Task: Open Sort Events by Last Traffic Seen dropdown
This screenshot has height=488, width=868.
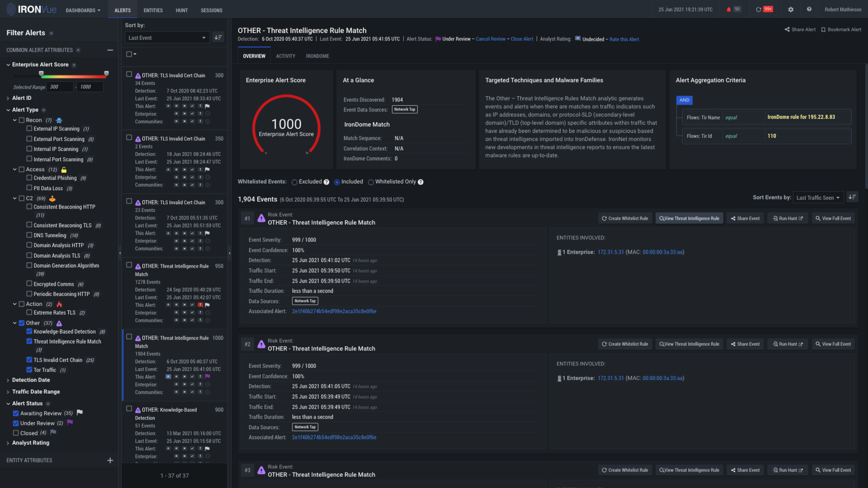Action: point(818,198)
